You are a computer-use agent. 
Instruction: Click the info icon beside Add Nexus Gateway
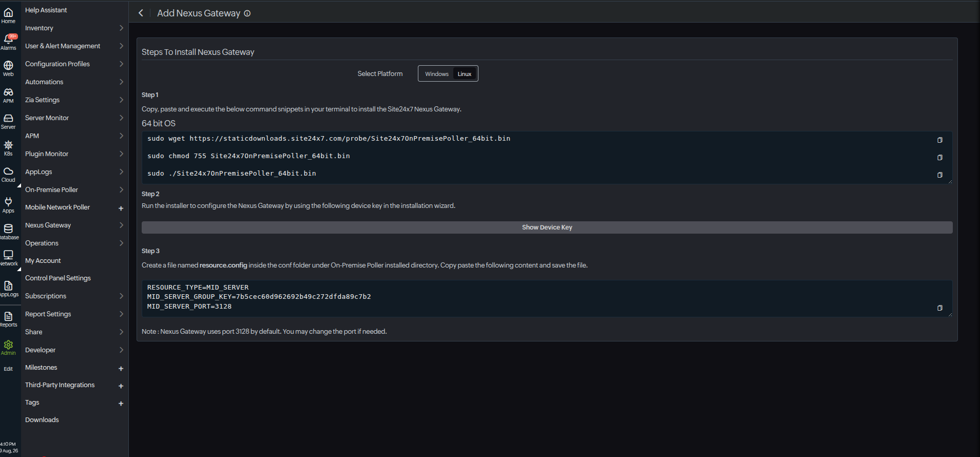pos(247,13)
